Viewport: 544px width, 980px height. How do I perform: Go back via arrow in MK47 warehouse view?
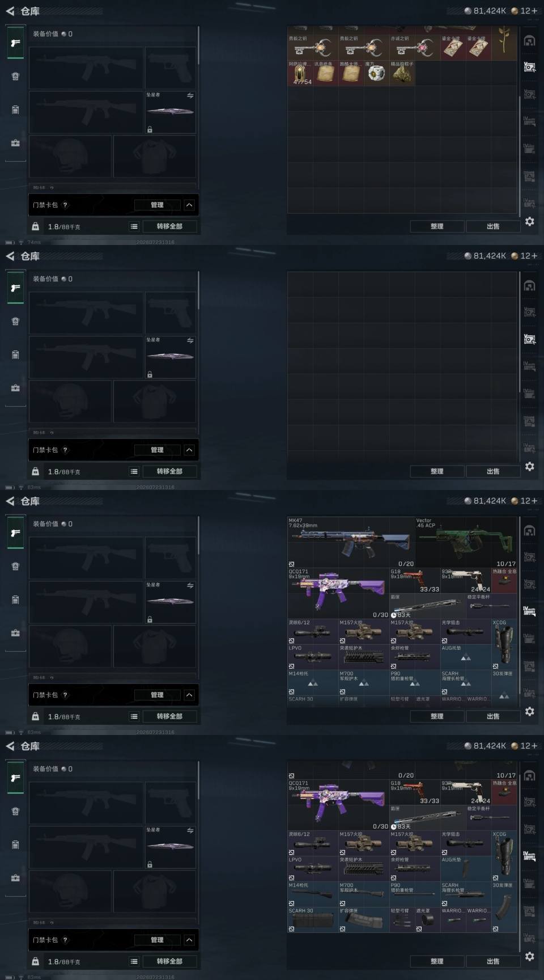pyautogui.click(x=10, y=501)
